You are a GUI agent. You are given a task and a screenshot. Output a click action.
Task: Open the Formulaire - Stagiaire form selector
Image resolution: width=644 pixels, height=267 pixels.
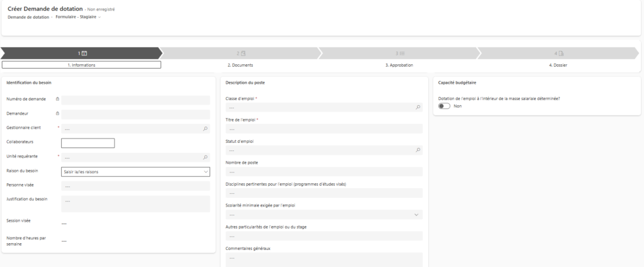78,17
